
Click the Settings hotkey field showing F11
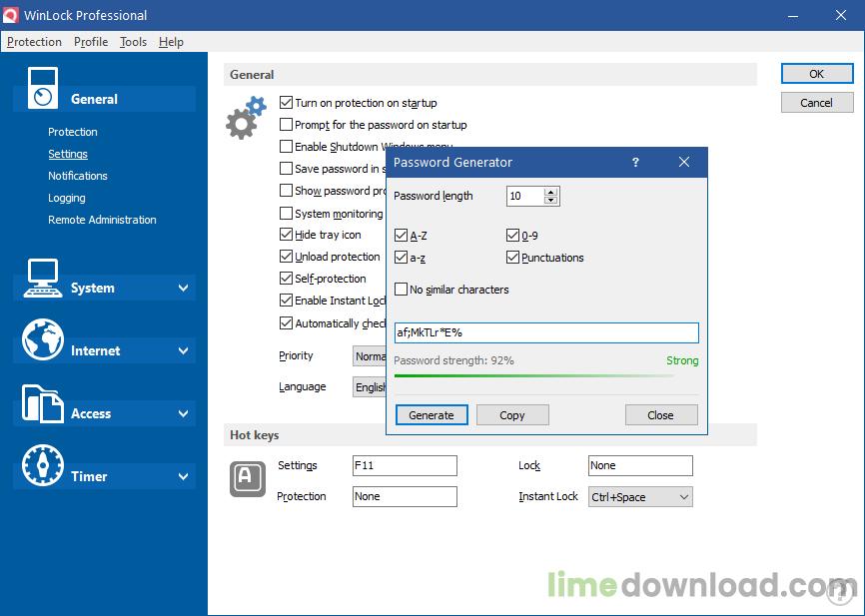[x=405, y=465]
